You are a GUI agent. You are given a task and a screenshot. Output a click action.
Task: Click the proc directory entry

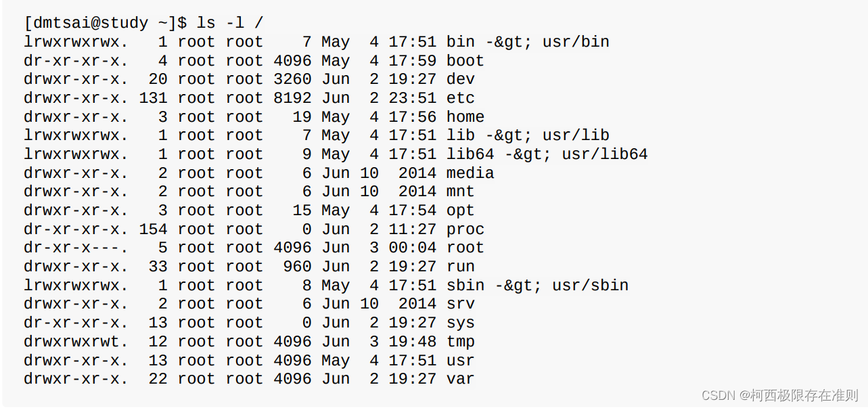[465, 229]
